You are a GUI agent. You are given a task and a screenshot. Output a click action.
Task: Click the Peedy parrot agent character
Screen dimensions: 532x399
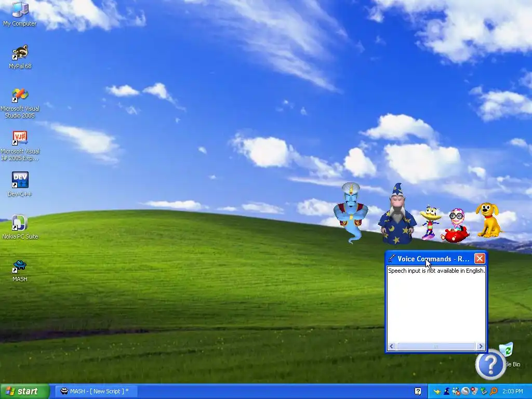(x=430, y=222)
